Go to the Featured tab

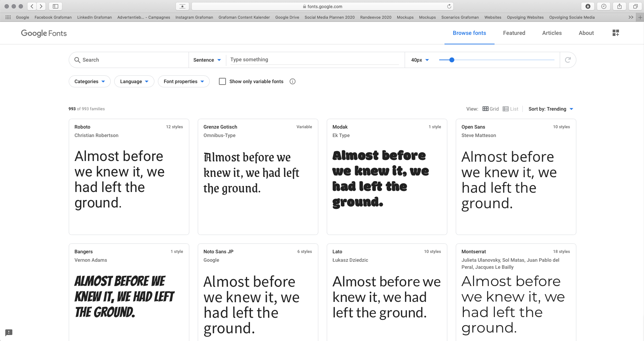514,33
